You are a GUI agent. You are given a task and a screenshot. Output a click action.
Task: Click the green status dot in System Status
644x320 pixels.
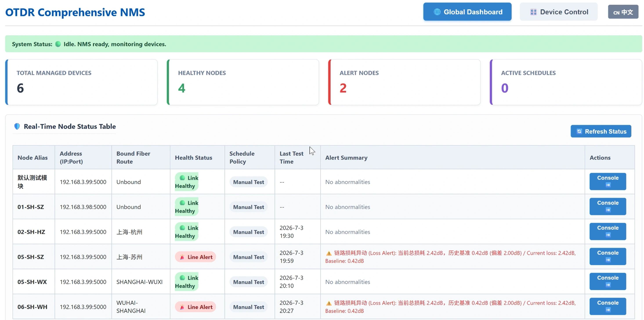[58, 44]
